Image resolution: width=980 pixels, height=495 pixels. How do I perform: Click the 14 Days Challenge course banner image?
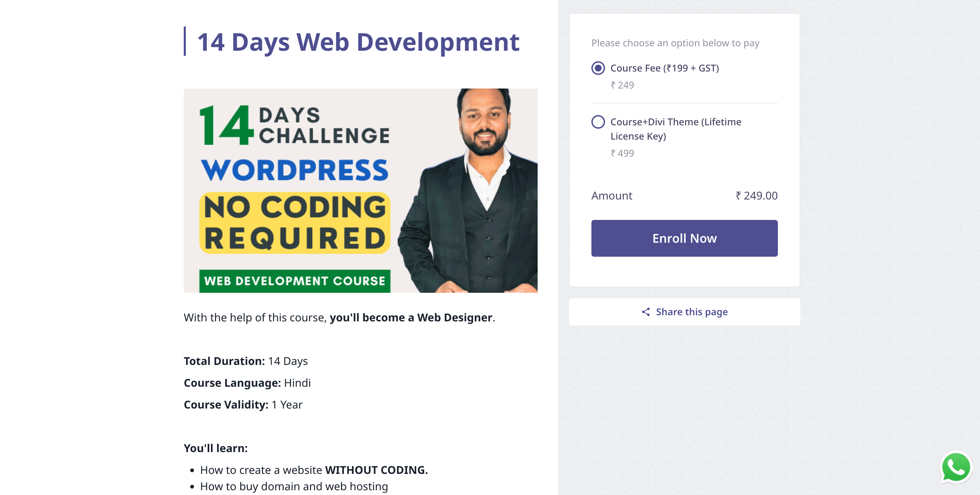pyautogui.click(x=360, y=191)
